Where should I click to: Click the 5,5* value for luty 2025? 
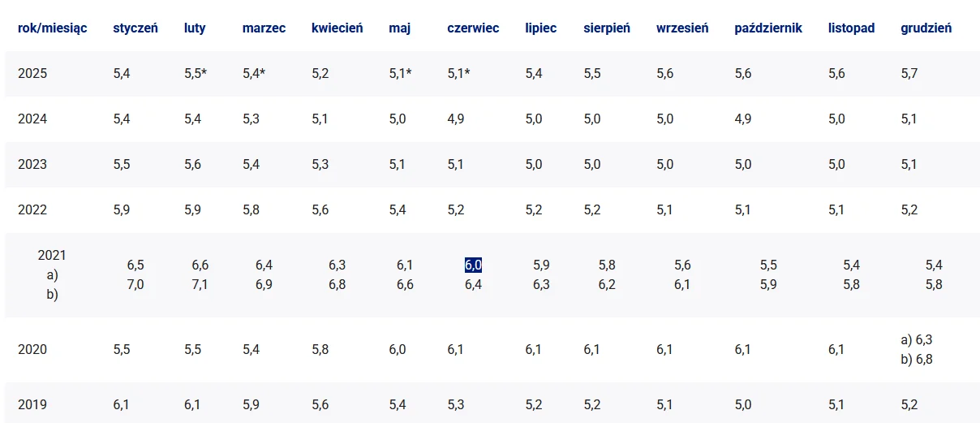[x=196, y=74]
